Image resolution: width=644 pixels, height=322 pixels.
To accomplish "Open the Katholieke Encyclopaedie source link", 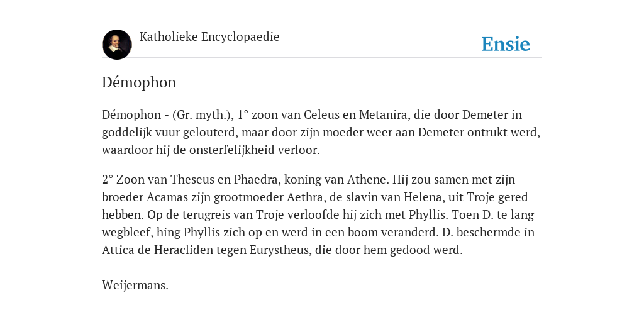I will 209,36.
